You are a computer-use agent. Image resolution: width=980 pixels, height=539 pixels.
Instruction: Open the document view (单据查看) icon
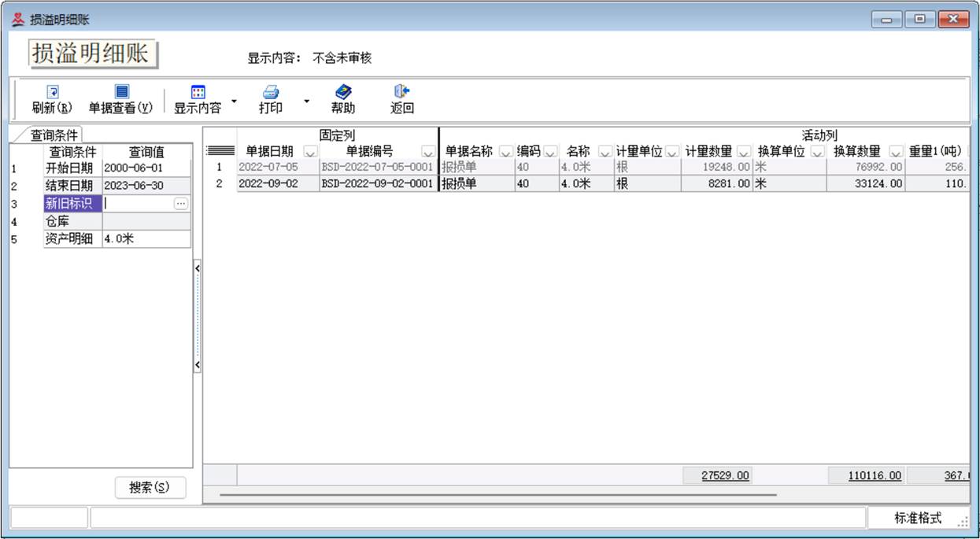[121, 92]
